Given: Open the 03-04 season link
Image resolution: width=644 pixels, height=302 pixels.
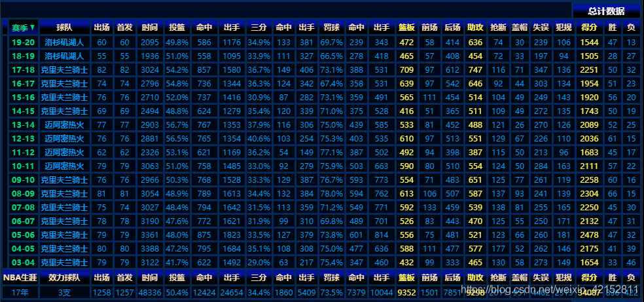Looking at the screenshot, I should (x=24, y=263).
